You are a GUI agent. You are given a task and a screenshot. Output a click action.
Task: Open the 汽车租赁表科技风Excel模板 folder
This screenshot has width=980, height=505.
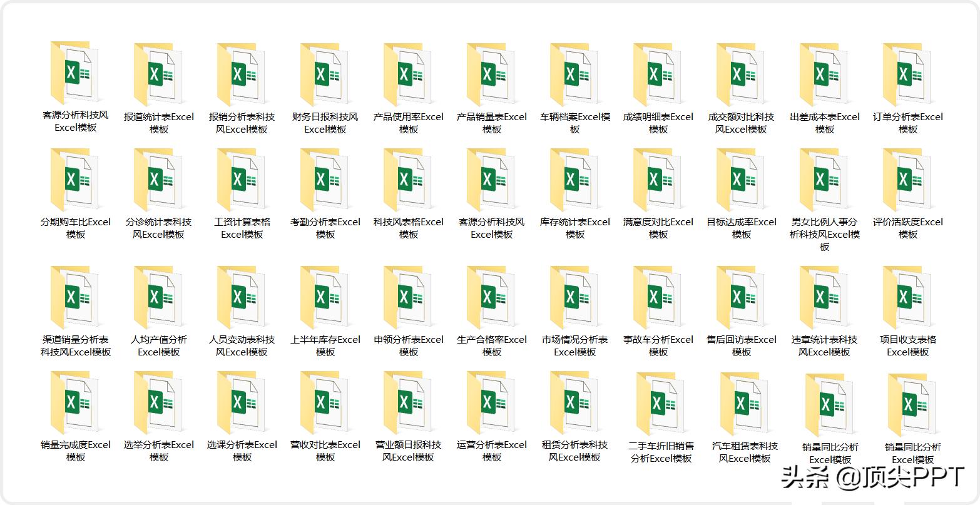[x=744, y=404]
